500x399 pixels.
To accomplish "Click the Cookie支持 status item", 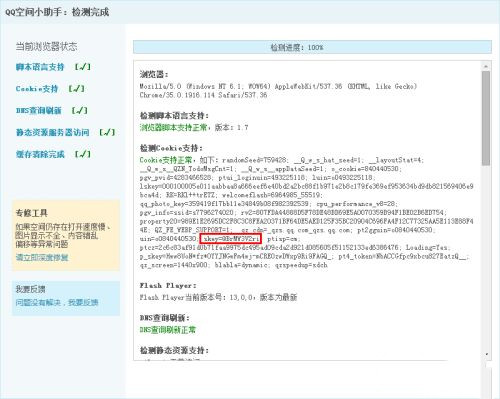I will 37,89.
